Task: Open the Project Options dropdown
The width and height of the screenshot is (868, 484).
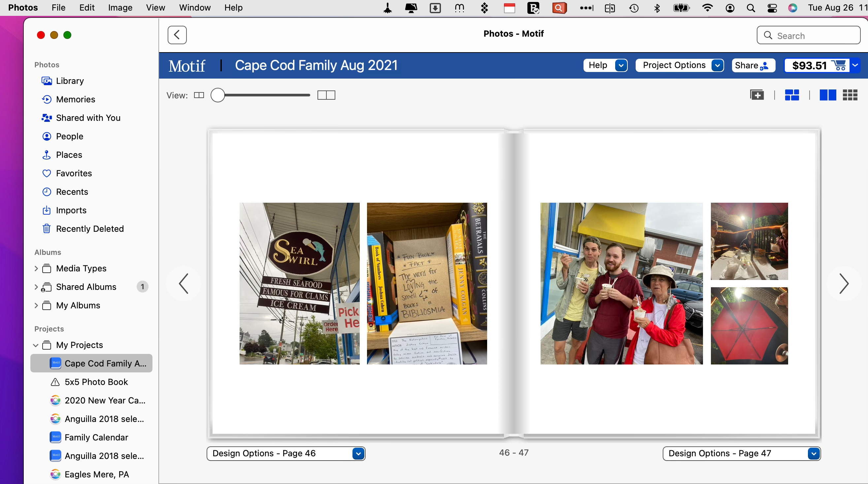Action: point(679,65)
